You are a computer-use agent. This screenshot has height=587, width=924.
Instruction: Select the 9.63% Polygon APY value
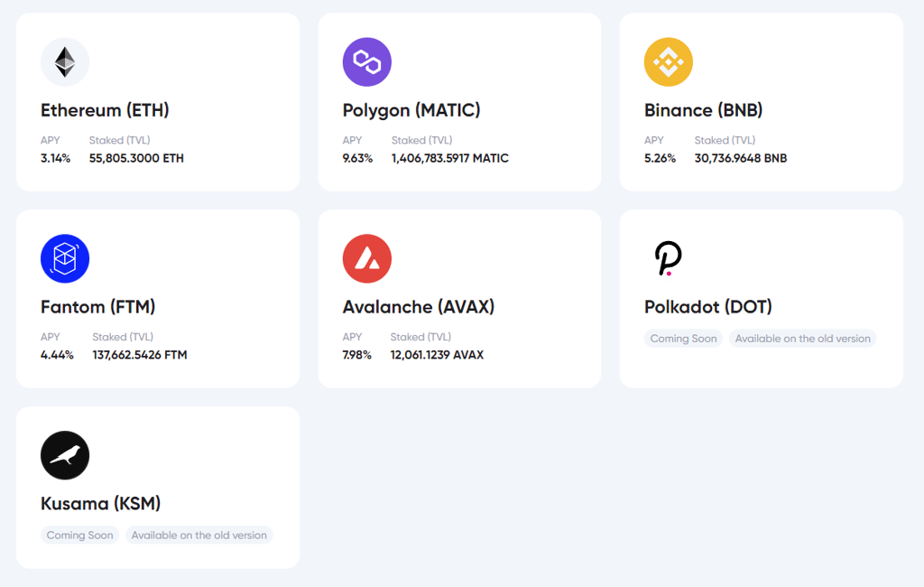pos(357,158)
